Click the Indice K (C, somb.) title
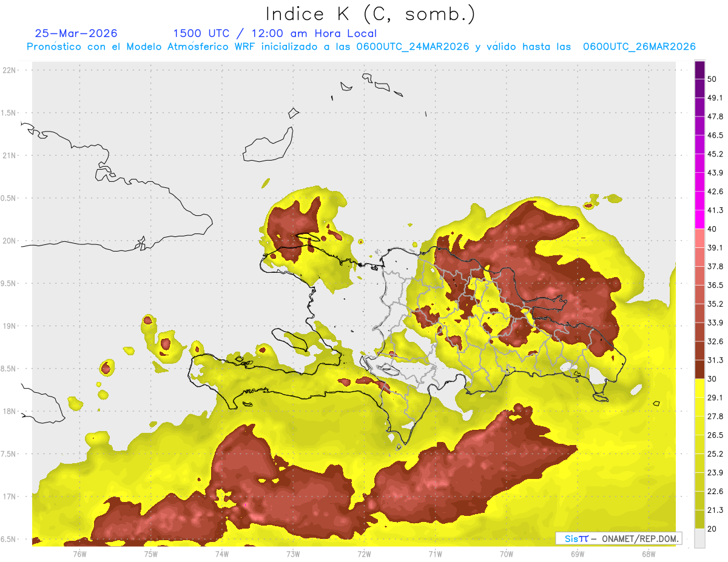The height and width of the screenshot is (562, 728). (x=371, y=14)
